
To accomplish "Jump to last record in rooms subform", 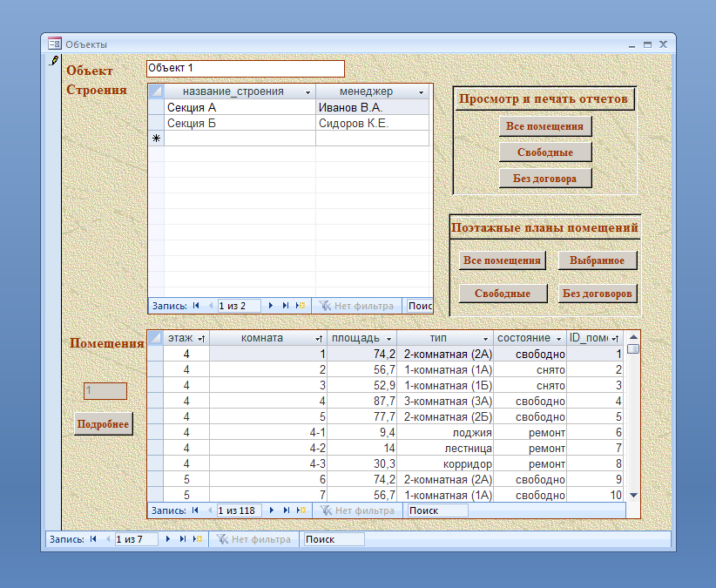I will (286, 510).
